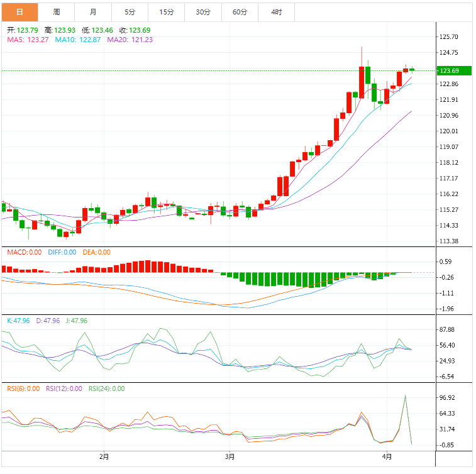
Task: Open the 月 (monthly) timeframe tab
Action: (93, 12)
